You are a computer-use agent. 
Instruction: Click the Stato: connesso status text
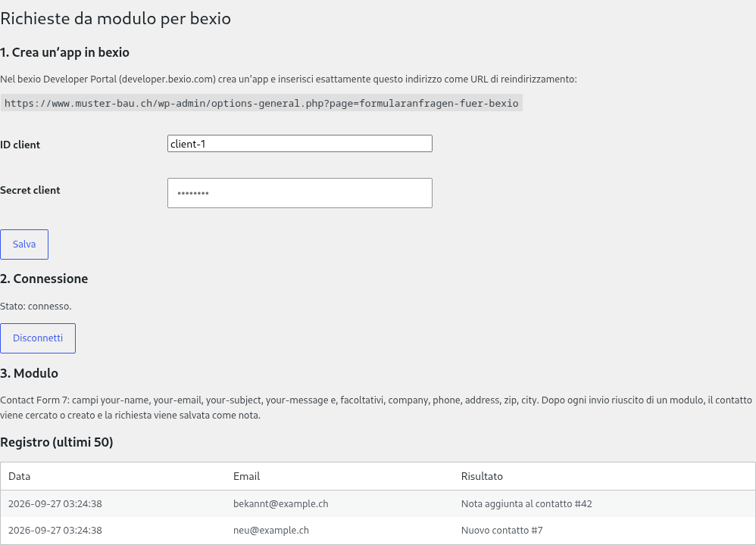point(36,307)
